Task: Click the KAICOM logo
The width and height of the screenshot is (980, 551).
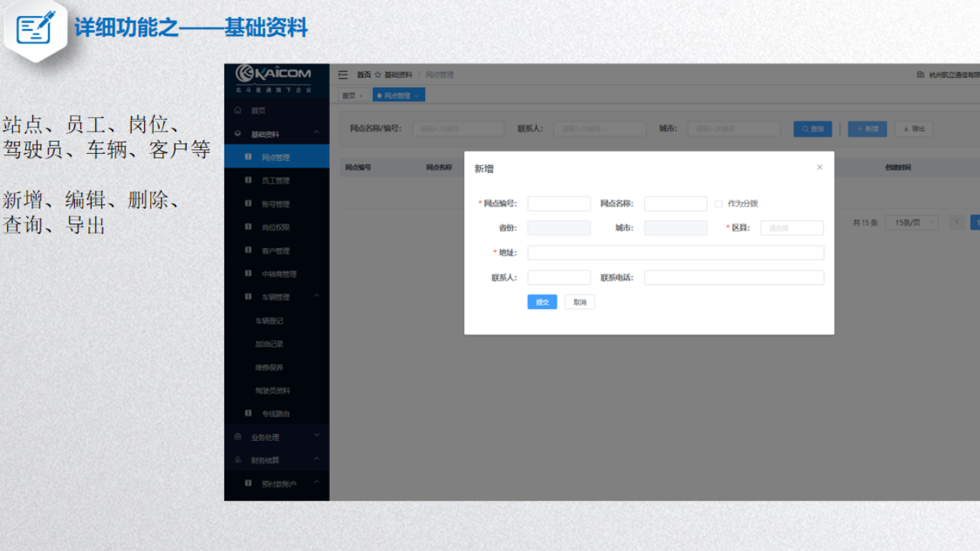Action: 273,75
